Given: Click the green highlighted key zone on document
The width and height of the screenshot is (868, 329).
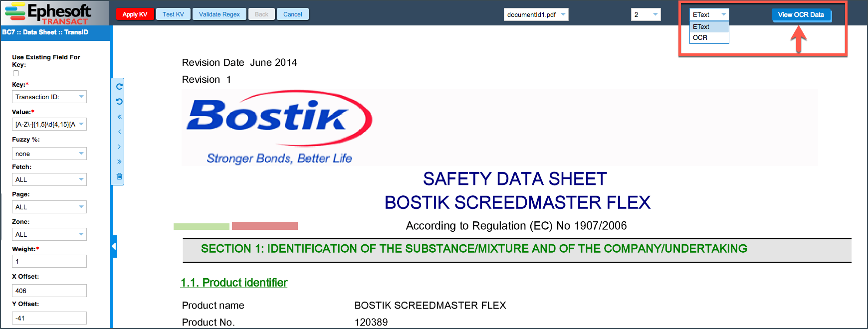Looking at the screenshot, I should coord(202,226).
